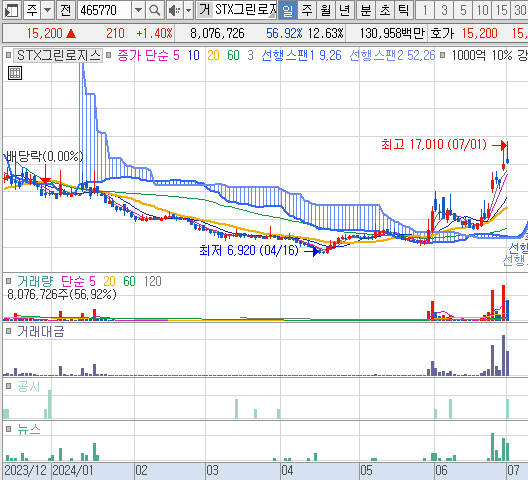
Task: Click the 120 volume average label
Action: [x=153, y=281]
